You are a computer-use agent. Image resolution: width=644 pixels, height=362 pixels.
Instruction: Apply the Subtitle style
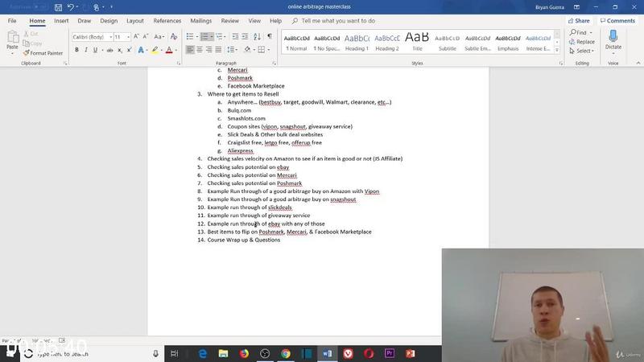(x=448, y=43)
